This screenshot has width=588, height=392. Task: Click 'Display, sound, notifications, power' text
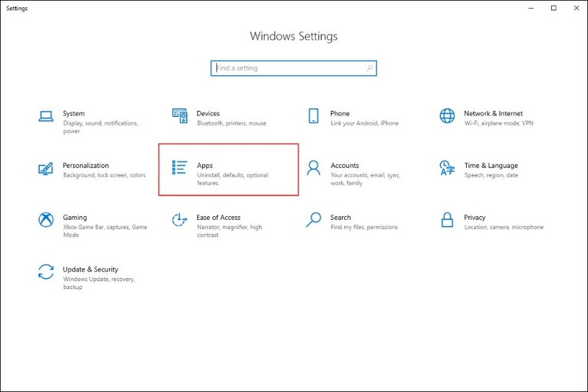(101, 127)
